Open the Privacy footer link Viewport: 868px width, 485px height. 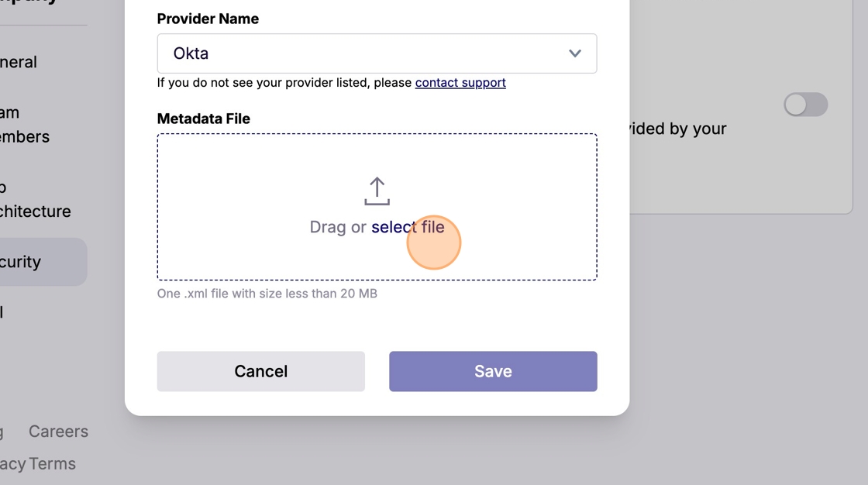tap(12, 464)
